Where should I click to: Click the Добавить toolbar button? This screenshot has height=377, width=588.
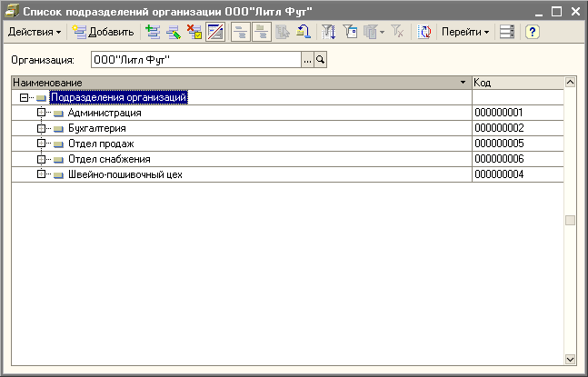click(103, 32)
